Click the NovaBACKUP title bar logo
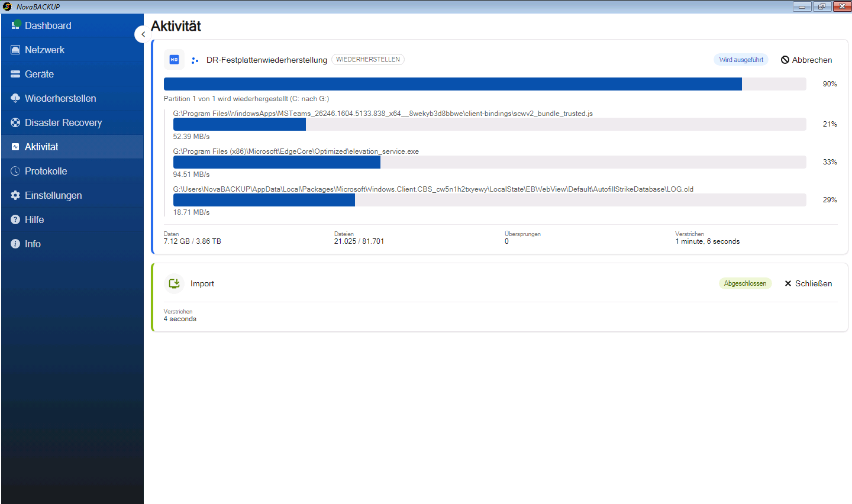The image size is (852, 504). 7,7
